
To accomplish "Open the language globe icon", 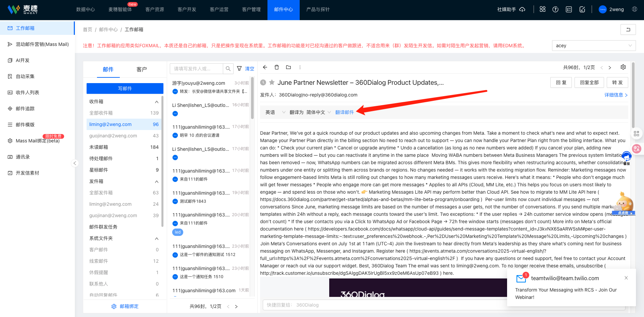I will (635, 9).
